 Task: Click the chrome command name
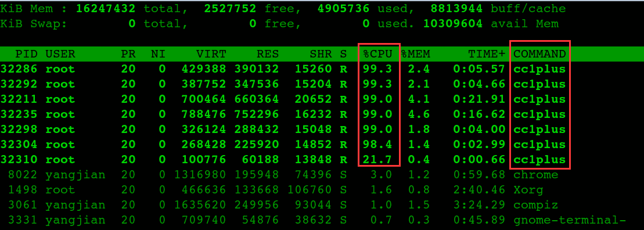click(536, 175)
